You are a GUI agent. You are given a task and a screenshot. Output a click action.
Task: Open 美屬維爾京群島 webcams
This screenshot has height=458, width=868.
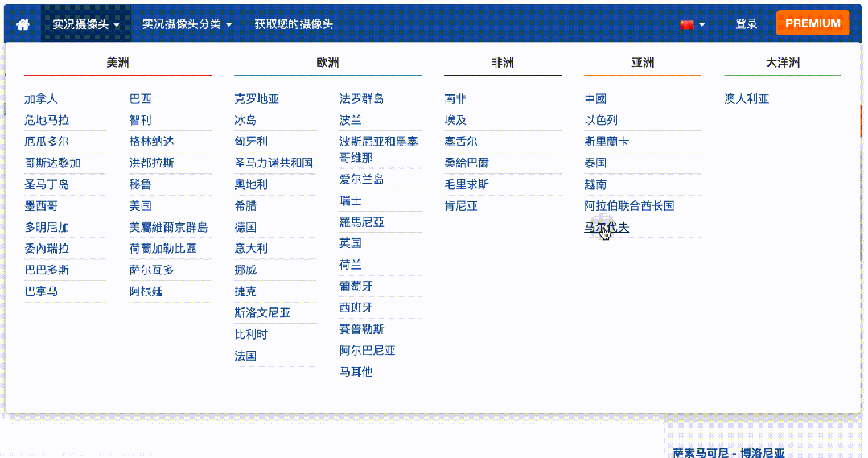click(x=168, y=227)
